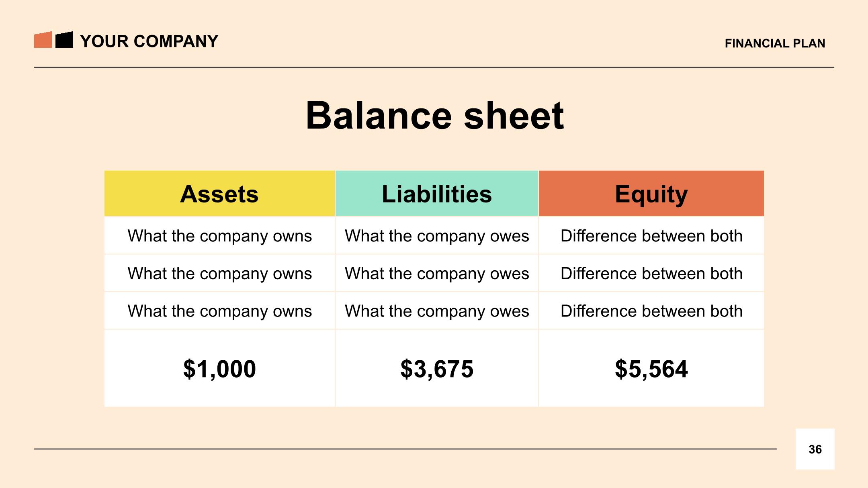Viewport: 868px width, 488px height.
Task: Click the second 'What the company owns' cell
Action: pos(219,274)
